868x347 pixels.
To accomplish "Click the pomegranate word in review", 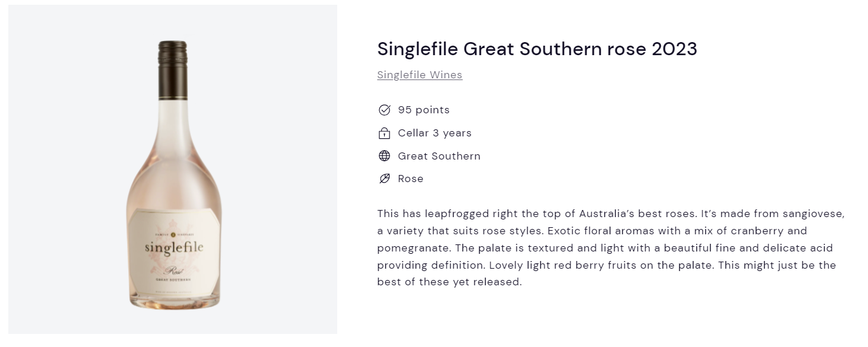I will 410,248.
